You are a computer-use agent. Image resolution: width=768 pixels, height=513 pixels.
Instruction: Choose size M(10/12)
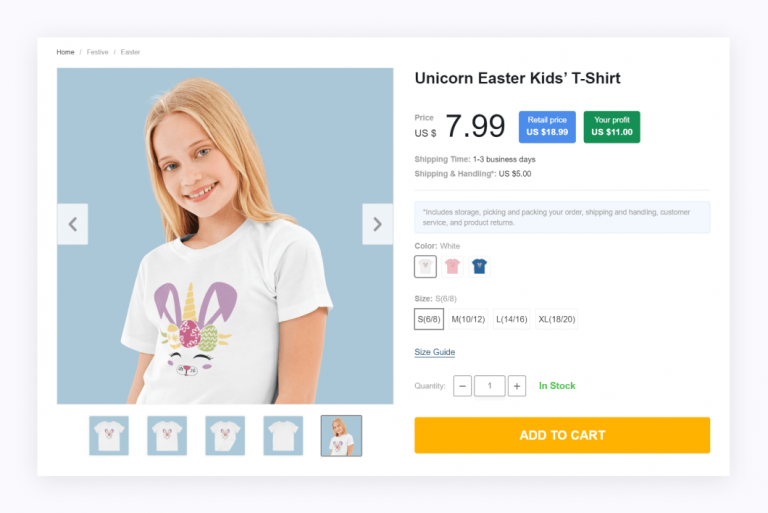tap(468, 319)
